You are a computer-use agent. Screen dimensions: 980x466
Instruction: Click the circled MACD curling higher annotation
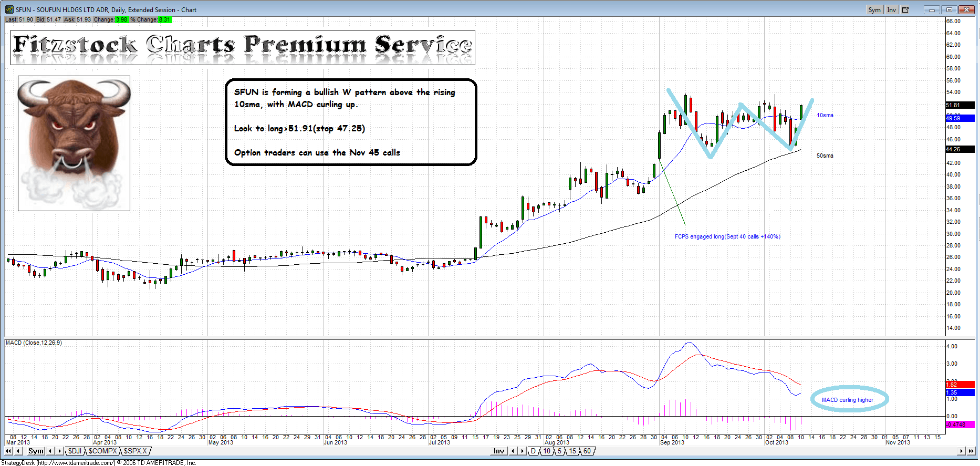[848, 400]
